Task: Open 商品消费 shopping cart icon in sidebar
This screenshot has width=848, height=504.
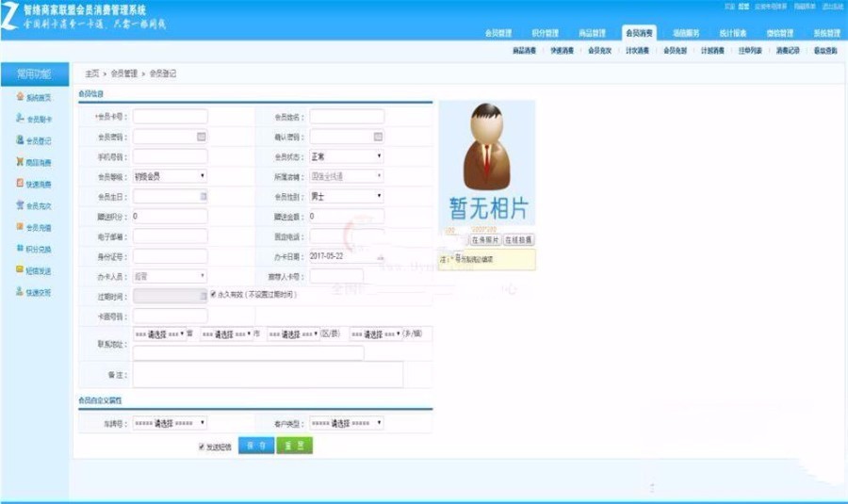Action: [x=20, y=162]
